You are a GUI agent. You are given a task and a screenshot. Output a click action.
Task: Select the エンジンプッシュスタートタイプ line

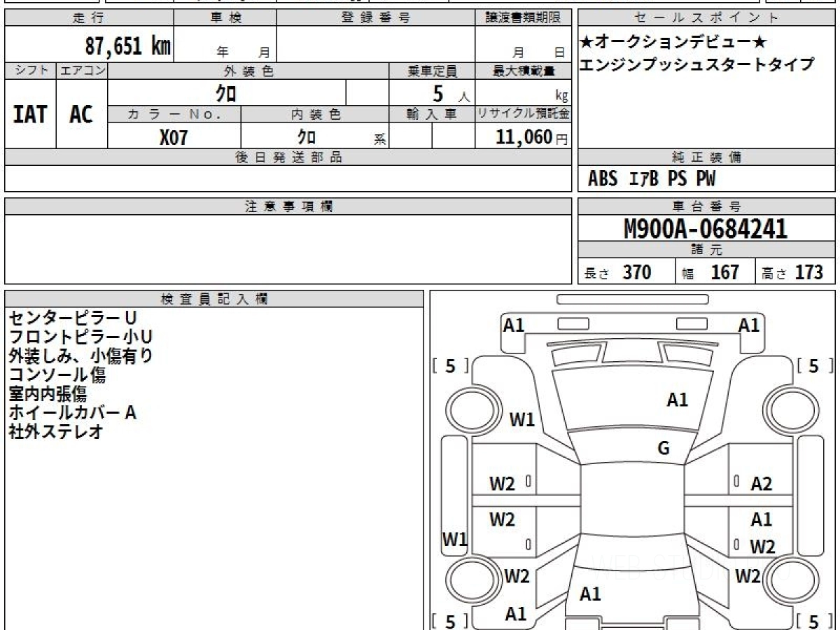pyautogui.click(x=696, y=64)
